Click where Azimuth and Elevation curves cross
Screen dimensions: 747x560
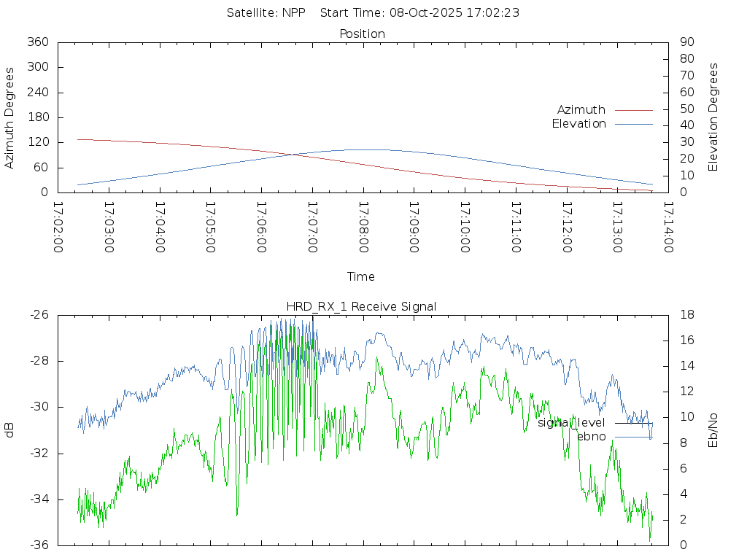[x=293, y=154]
